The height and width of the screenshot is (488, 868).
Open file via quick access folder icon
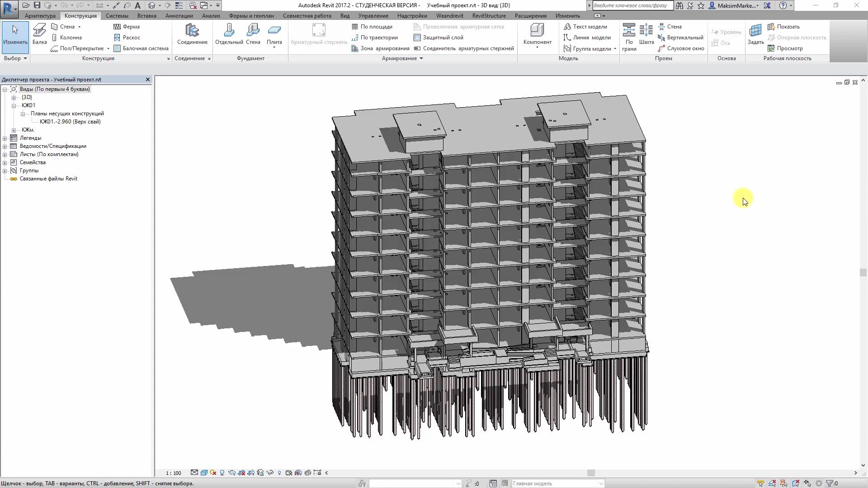pyautogui.click(x=26, y=5)
